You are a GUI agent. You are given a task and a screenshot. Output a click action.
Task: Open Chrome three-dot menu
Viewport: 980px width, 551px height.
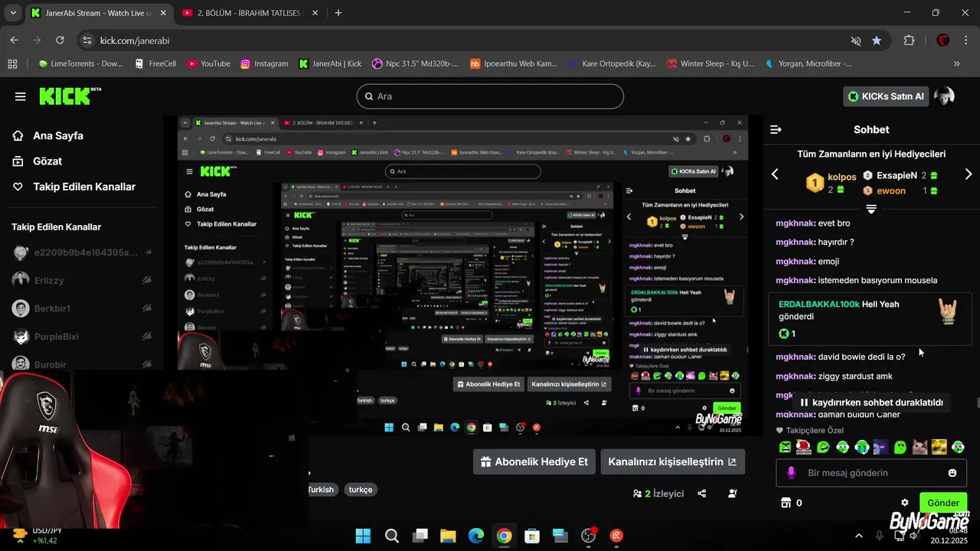[x=966, y=41]
